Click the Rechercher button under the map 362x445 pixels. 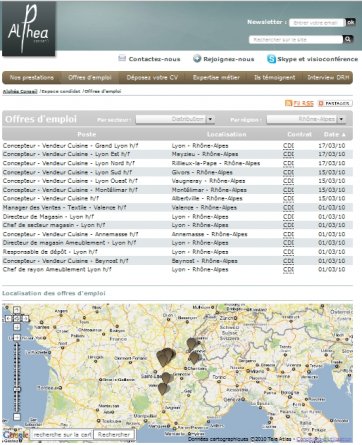[x=114, y=435]
